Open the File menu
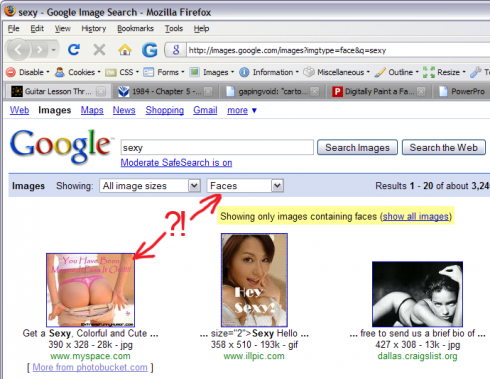The image size is (490, 379). 14,29
